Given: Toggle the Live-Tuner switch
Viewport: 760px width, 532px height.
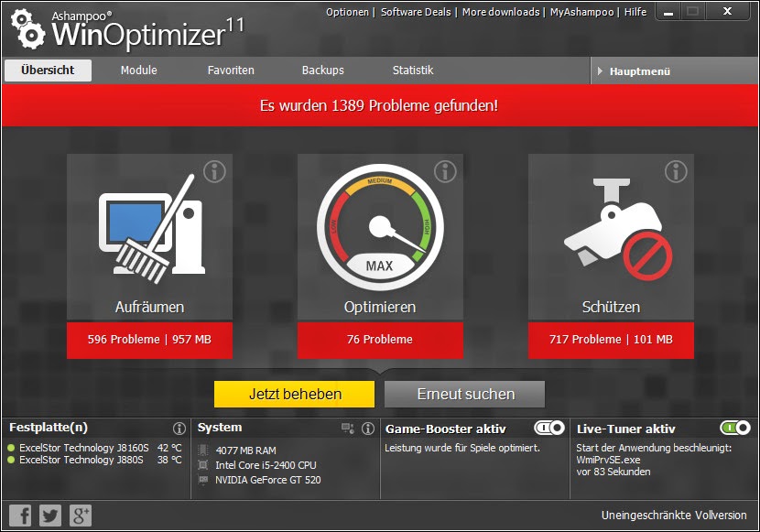Looking at the screenshot, I should (735, 428).
